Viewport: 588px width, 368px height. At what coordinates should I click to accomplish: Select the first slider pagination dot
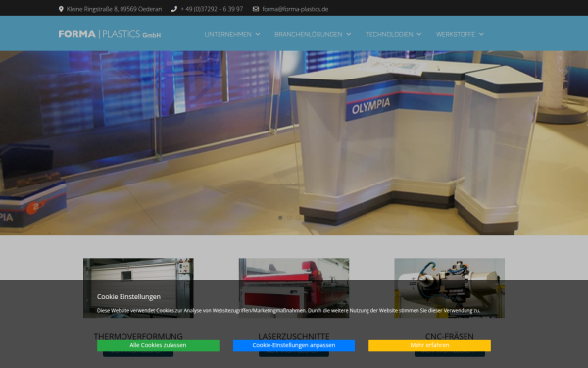coord(280,218)
